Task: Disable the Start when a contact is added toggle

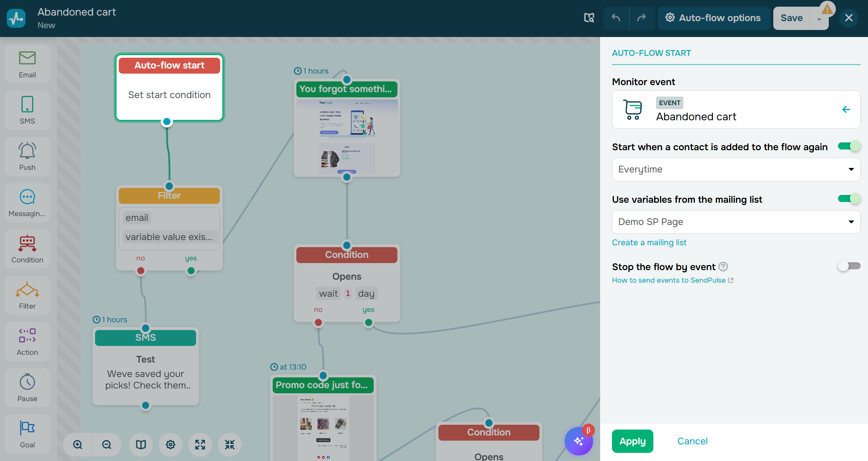Action: point(849,146)
